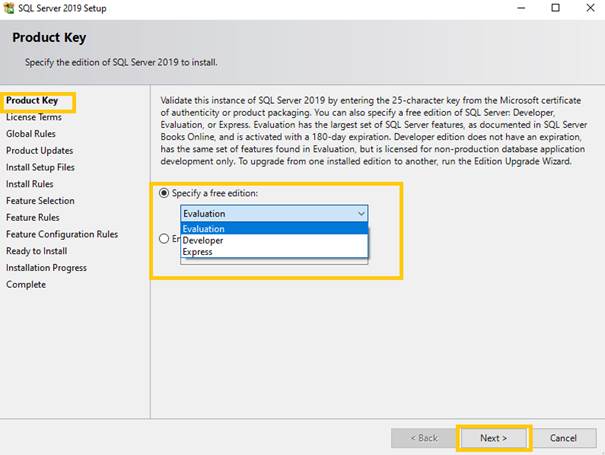Click the Next button
Viewport: 605px width, 455px height.
[x=494, y=438]
